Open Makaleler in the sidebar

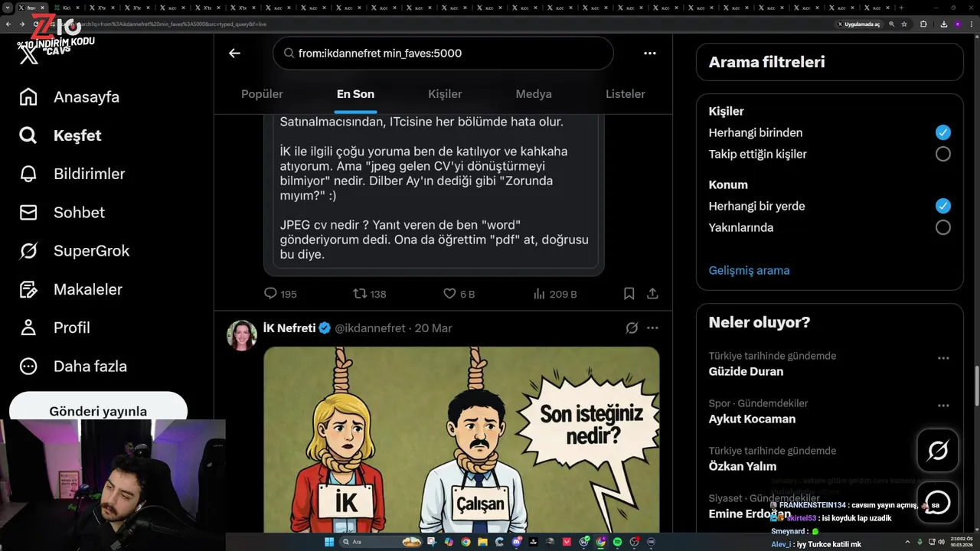[71, 289]
